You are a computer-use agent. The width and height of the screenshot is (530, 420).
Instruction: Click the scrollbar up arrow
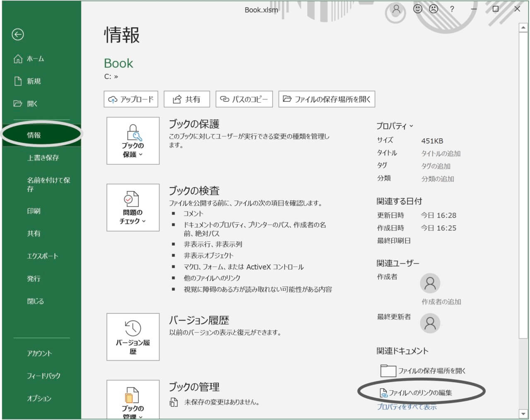(x=523, y=28)
